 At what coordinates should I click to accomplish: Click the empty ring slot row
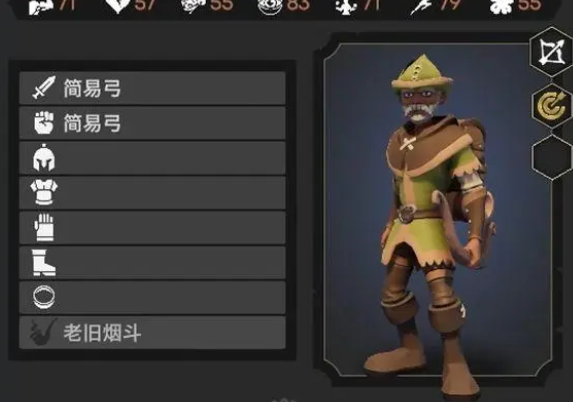(152, 297)
